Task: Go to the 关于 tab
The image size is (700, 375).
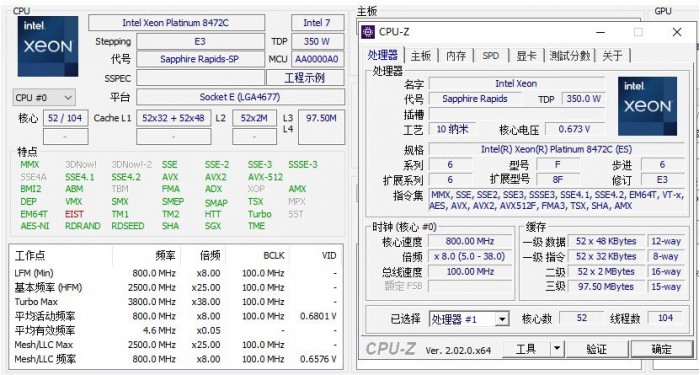Action: [612, 55]
